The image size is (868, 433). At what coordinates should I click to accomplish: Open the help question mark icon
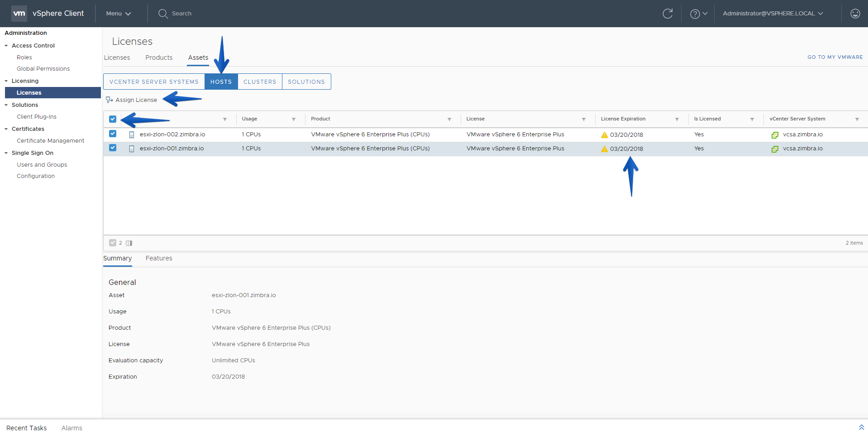pos(695,14)
